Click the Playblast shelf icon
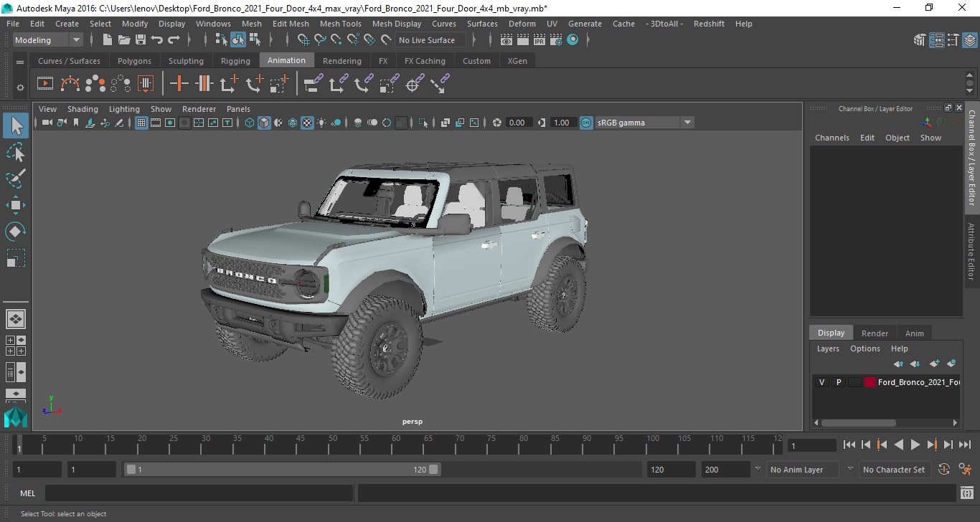The width and height of the screenshot is (980, 522). (45, 84)
